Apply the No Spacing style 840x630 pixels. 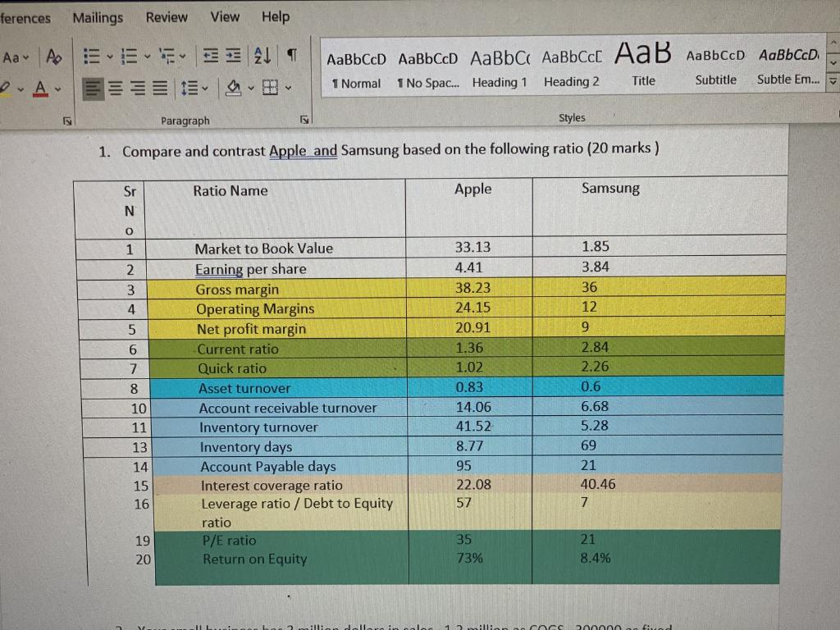pyautogui.click(x=428, y=70)
